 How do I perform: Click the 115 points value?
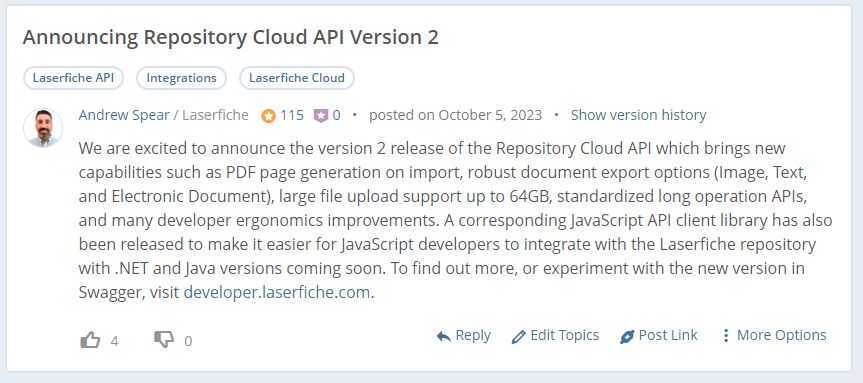(292, 115)
